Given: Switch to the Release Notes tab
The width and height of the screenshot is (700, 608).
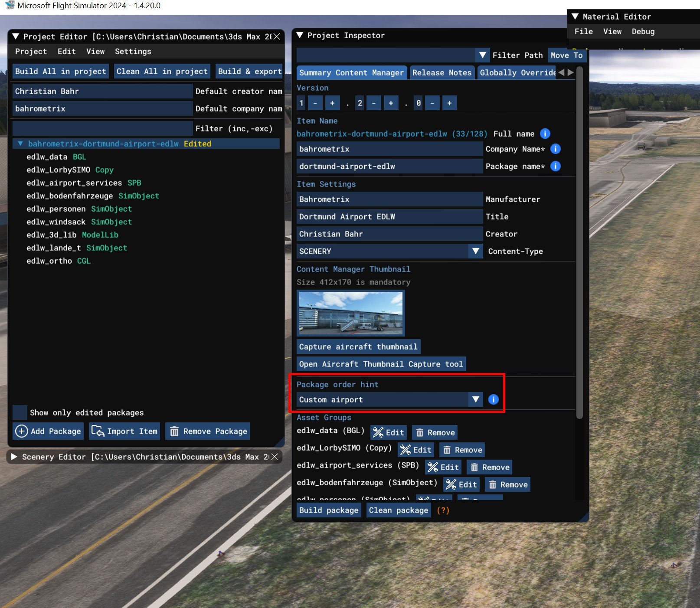Looking at the screenshot, I should pyautogui.click(x=442, y=72).
